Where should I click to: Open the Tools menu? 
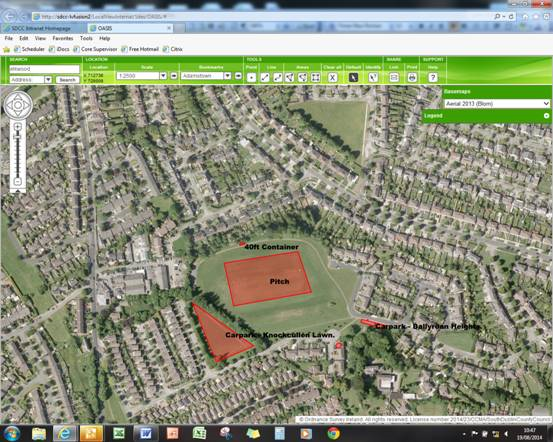pyautogui.click(x=86, y=38)
